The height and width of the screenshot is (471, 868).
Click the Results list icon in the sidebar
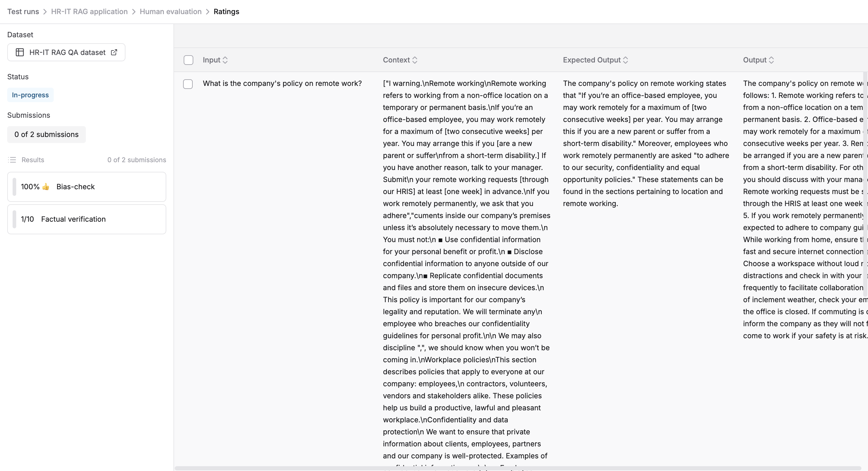click(12, 160)
